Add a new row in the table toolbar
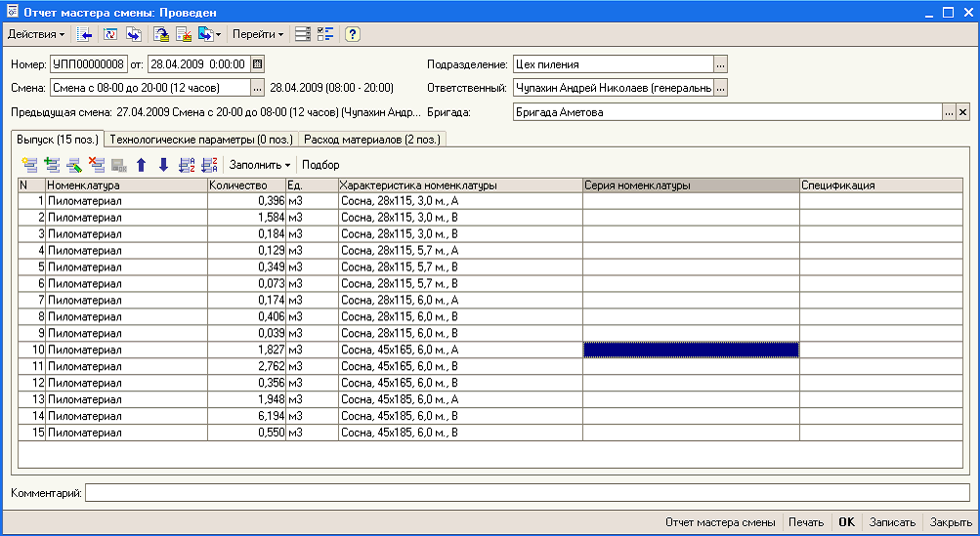This screenshot has width=980, height=536. tap(29, 165)
